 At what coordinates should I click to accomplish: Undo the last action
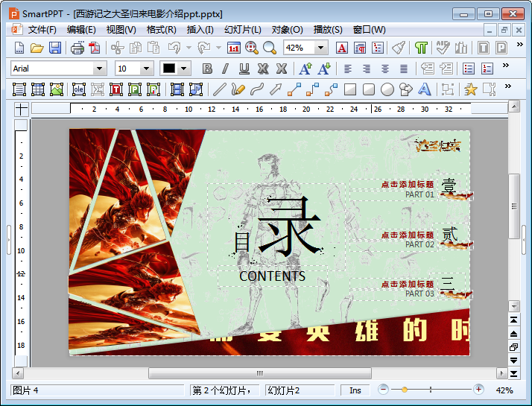pyautogui.click(x=174, y=48)
